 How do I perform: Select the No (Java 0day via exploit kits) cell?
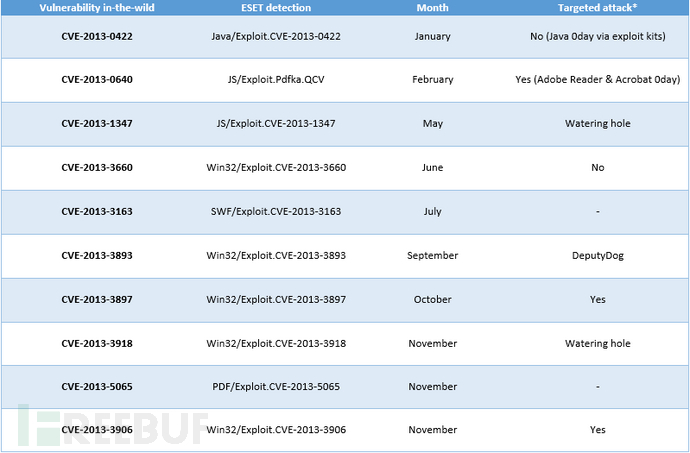598,36
